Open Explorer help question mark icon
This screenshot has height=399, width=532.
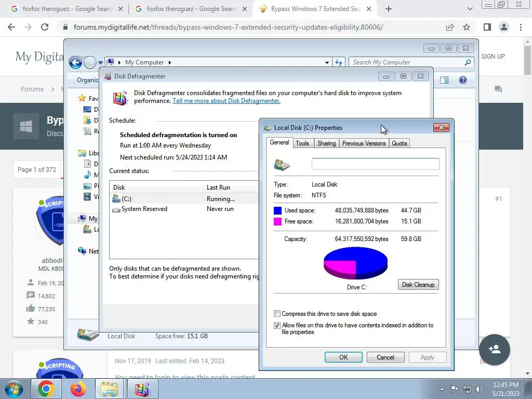click(x=463, y=80)
